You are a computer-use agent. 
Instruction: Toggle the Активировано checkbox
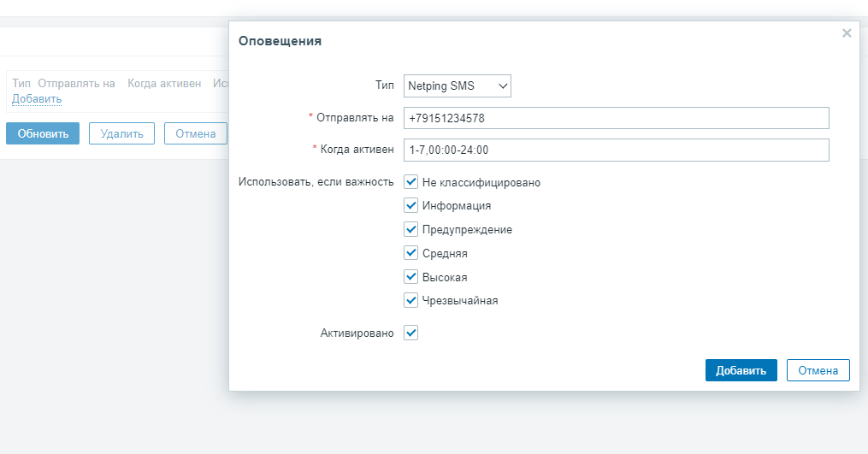pos(411,333)
